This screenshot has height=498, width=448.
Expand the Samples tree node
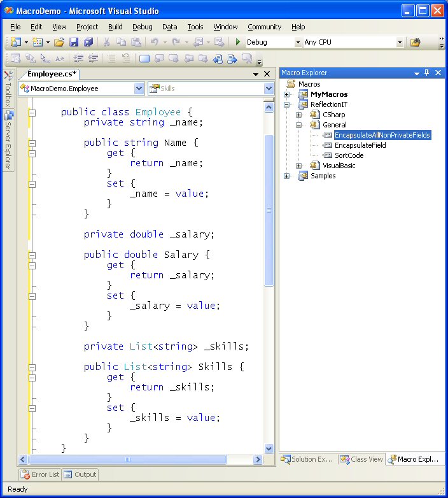click(x=287, y=176)
